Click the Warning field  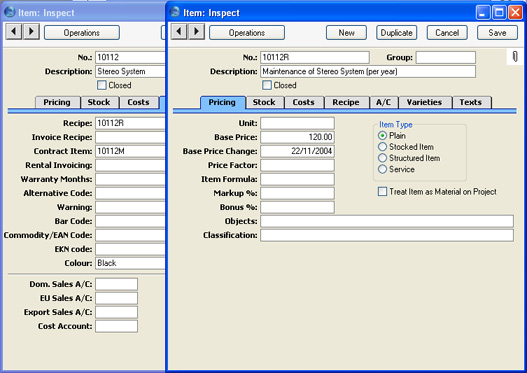pyautogui.click(x=130, y=207)
